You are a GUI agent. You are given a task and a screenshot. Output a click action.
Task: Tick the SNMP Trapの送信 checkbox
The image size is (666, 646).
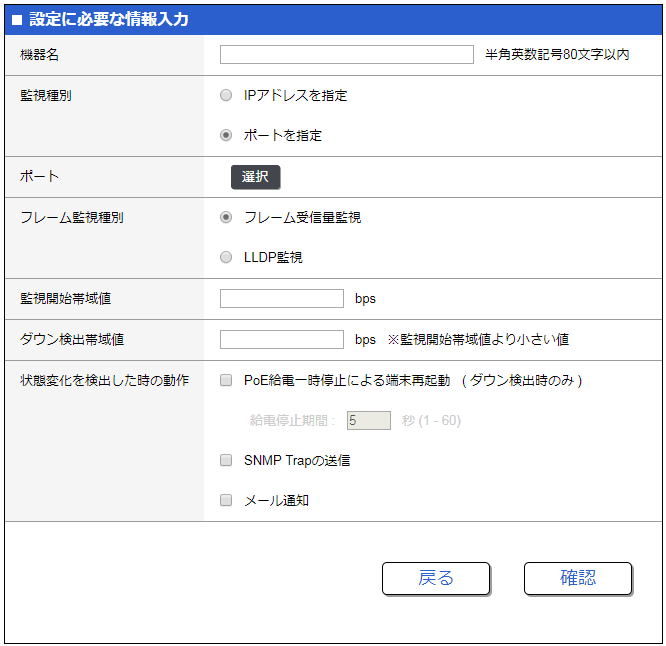pyautogui.click(x=226, y=461)
